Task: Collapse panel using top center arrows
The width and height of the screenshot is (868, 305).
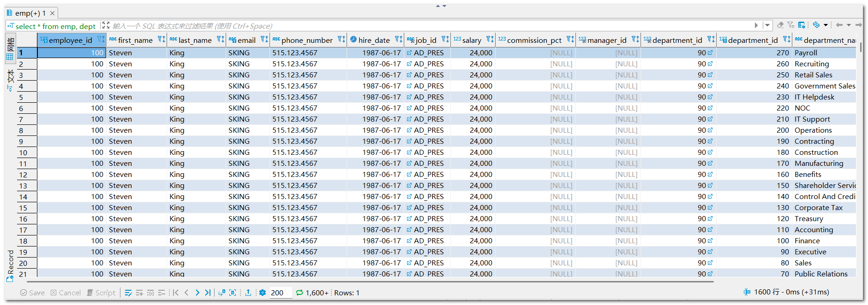Action: (441, 6)
